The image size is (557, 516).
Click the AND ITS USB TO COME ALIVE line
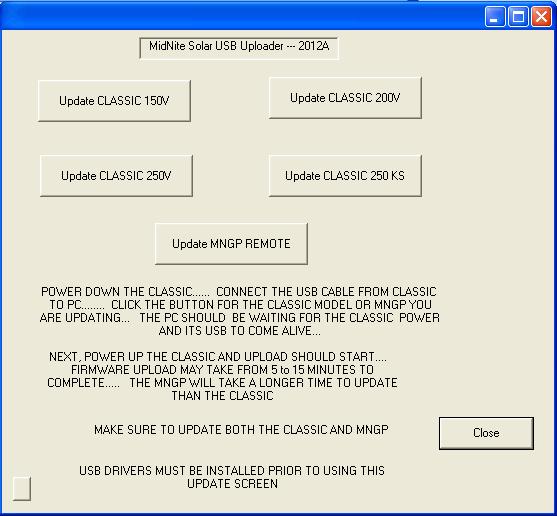coord(240,331)
